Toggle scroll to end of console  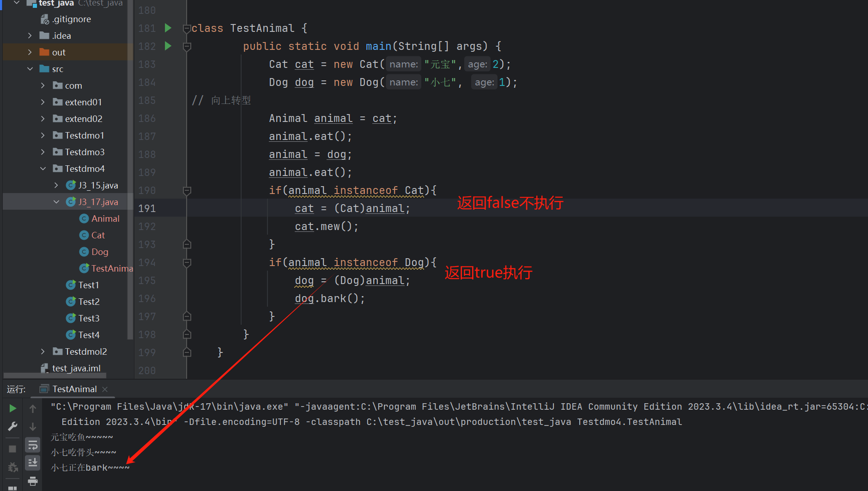point(33,462)
